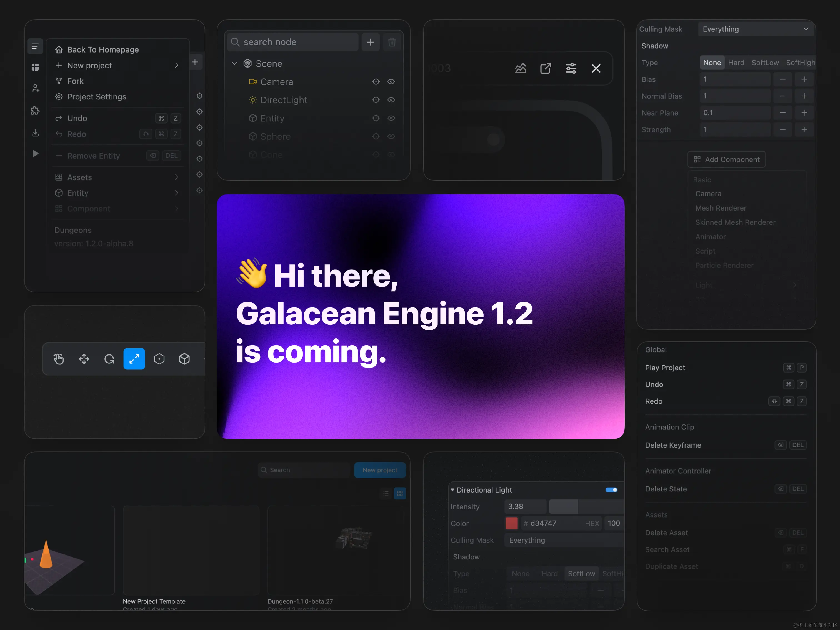Open the Dungeon-1.1.0-beta.27 project thumbnail
Screen dimensions: 840x630
pyautogui.click(x=336, y=550)
